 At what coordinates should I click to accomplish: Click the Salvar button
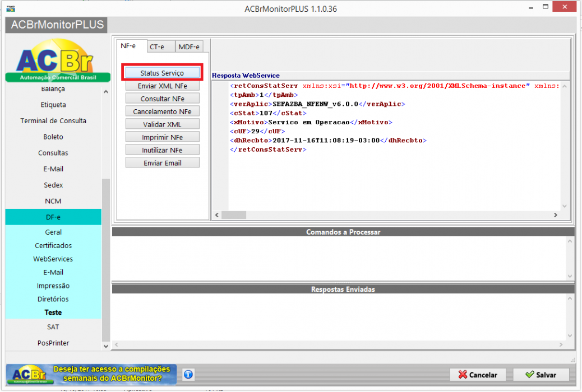point(541,375)
